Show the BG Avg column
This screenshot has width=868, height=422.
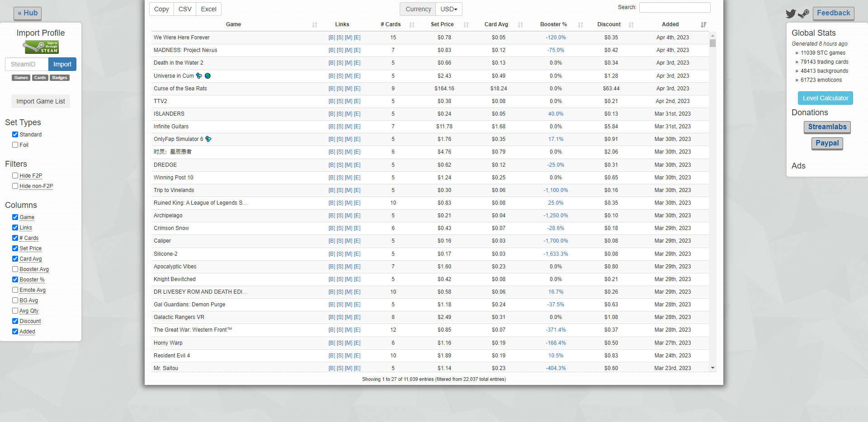pos(15,300)
